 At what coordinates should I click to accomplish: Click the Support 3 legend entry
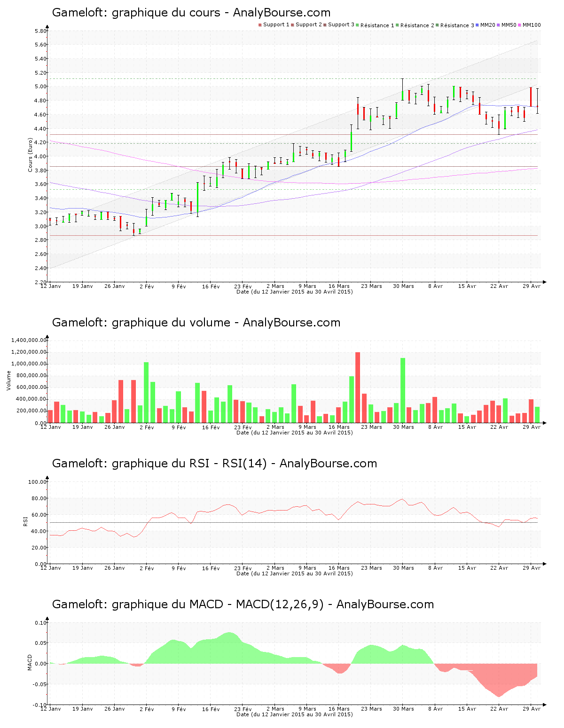click(x=339, y=25)
